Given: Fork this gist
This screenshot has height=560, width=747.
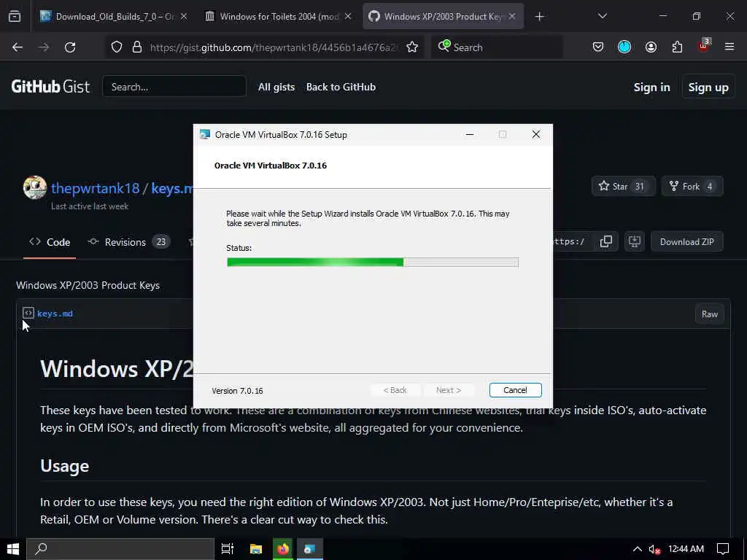Looking at the screenshot, I should click(692, 187).
